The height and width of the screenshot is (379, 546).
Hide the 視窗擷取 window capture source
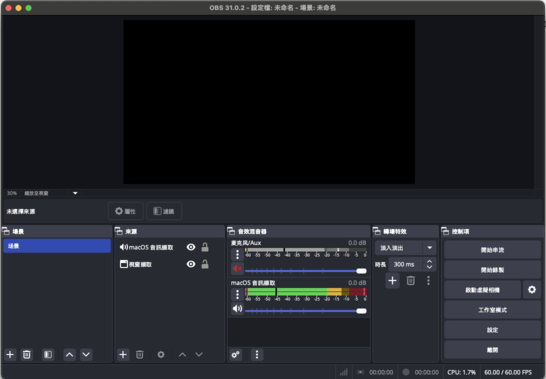pyautogui.click(x=191, y=264)
